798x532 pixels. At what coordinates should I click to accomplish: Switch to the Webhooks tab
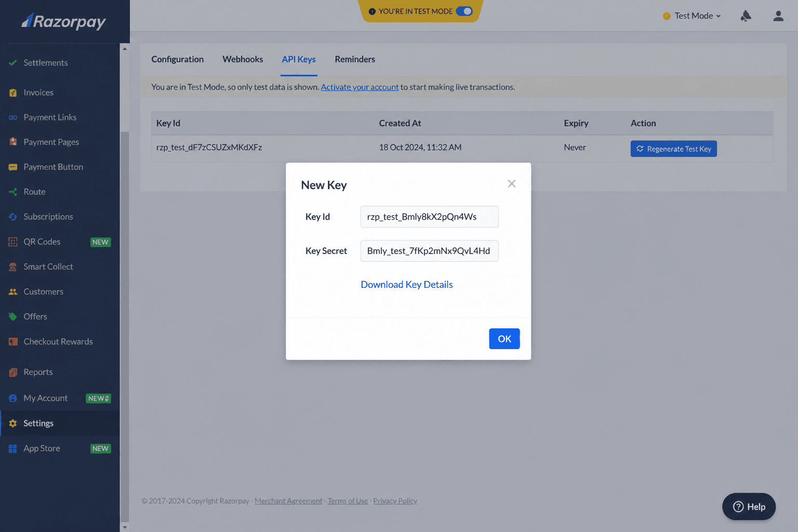pyautogui.click(x=243, y=59)
